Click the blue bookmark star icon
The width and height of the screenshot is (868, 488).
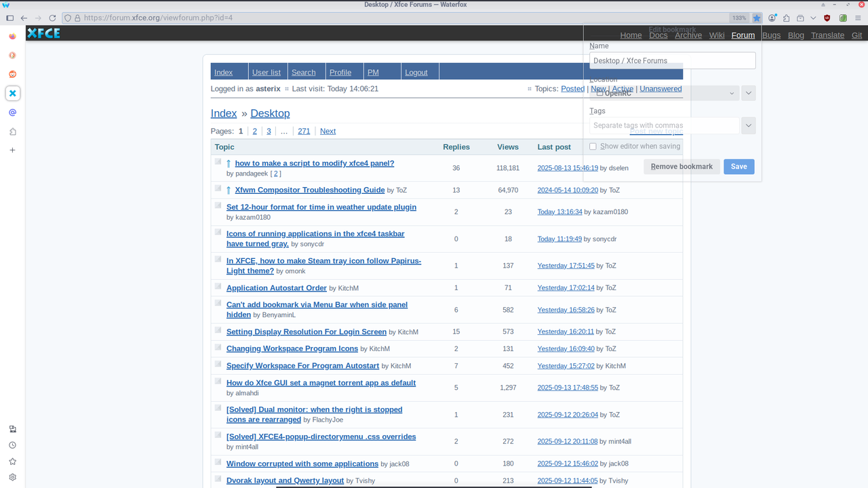[x=757, y=18]
